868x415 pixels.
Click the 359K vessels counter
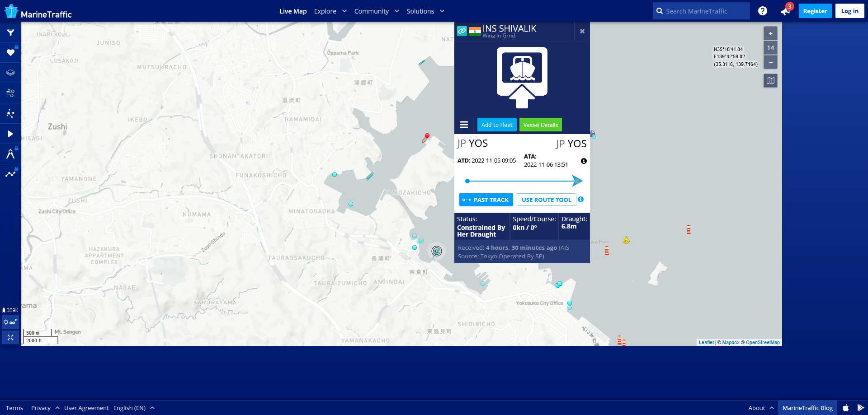[10, 310]
